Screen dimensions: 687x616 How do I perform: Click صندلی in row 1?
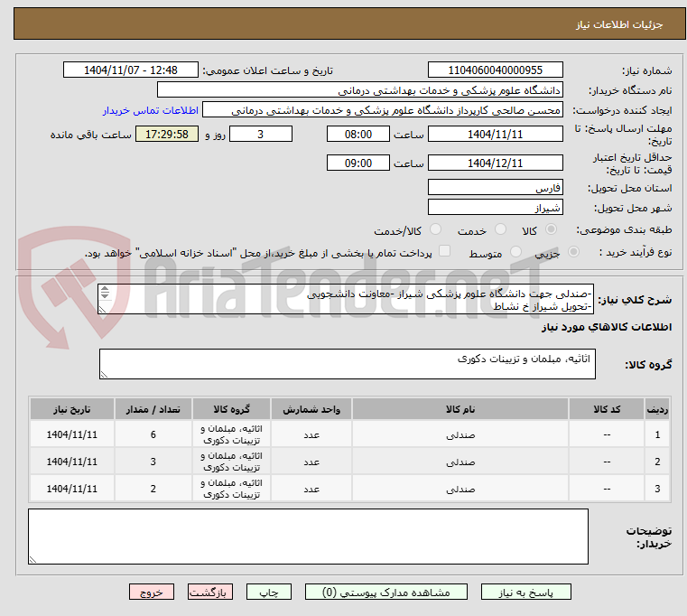point(460,435)
